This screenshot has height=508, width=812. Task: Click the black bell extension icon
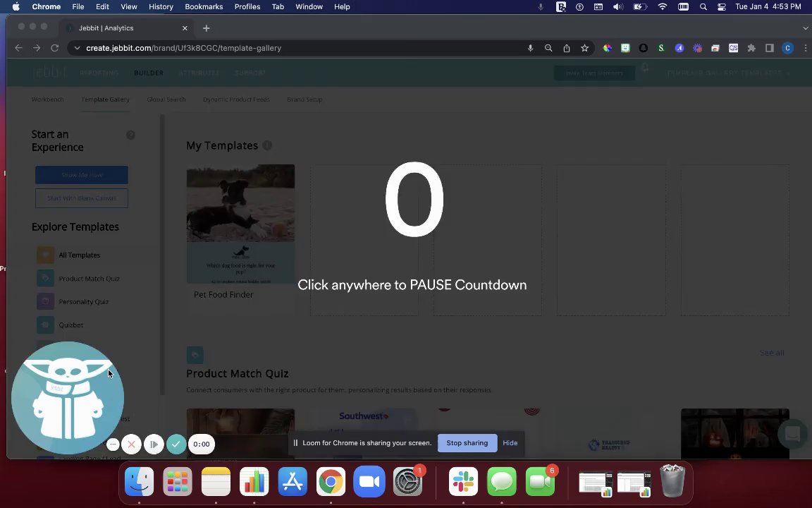click(x=643, y=48)
